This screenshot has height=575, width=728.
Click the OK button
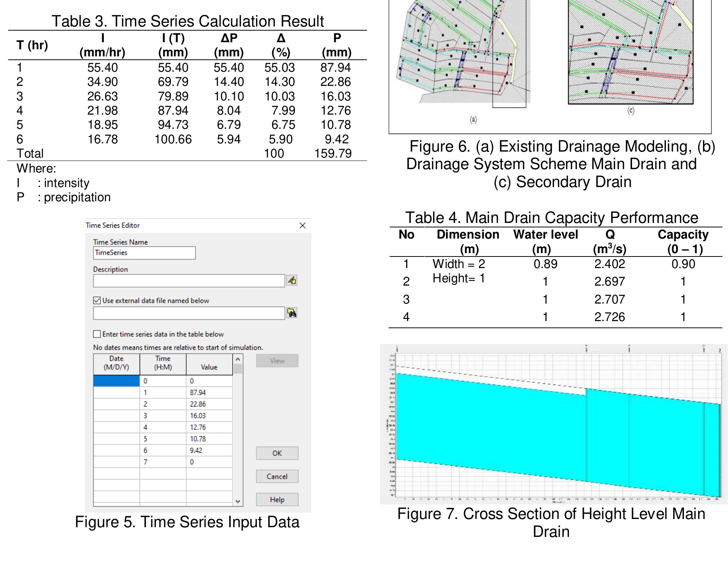tap(277, 453)
